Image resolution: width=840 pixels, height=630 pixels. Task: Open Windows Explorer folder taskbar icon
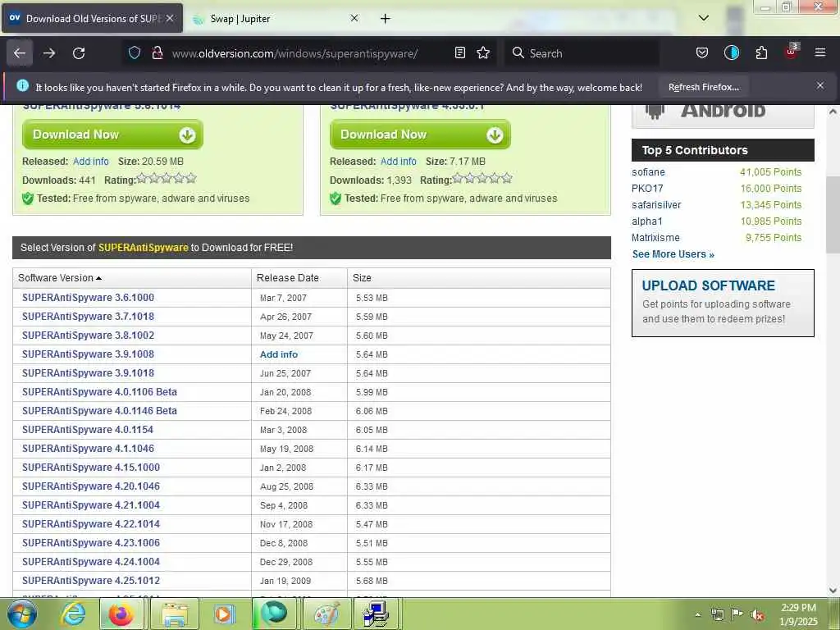click(176, 614)
